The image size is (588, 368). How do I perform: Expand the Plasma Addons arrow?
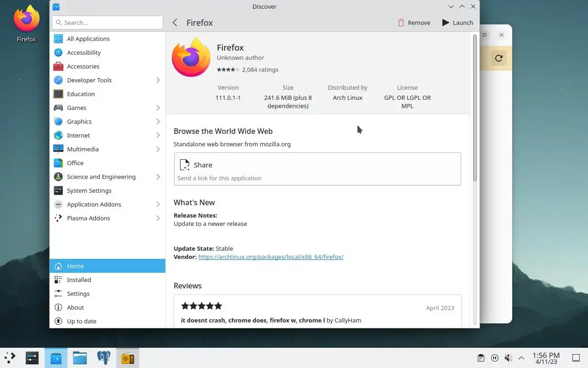pyautogui.click(x=158, y=218)
